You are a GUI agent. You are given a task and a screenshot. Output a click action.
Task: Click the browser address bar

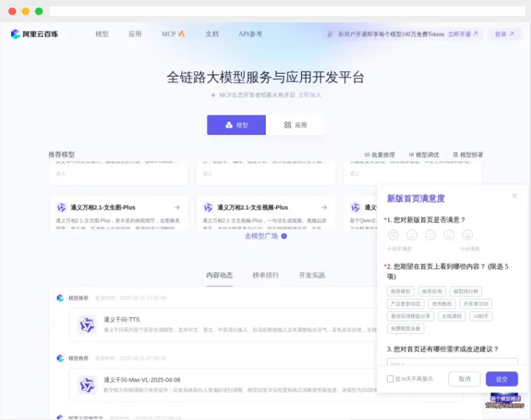287,11
